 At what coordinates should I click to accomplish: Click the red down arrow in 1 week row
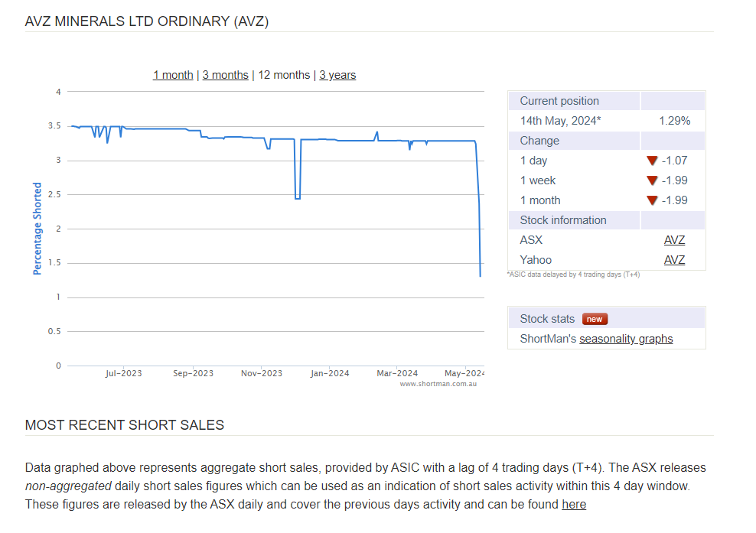coord(652,180)
